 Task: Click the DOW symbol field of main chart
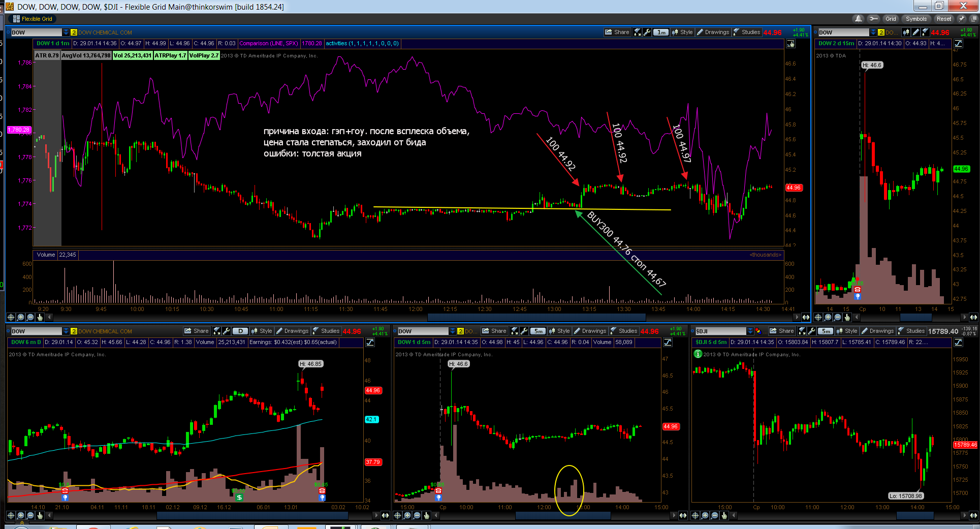click(36, 33)
